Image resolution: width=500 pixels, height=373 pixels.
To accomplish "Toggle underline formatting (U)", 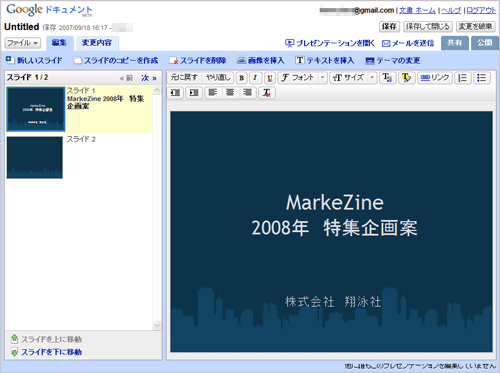I will 270,78.
